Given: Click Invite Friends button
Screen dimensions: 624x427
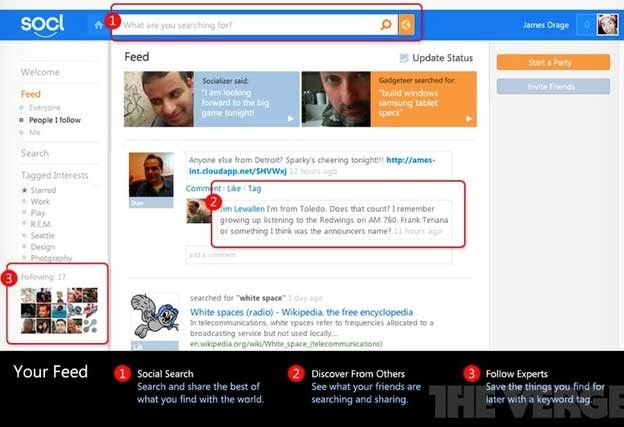Looking at the screenshot, I should (x=553, y=86).
